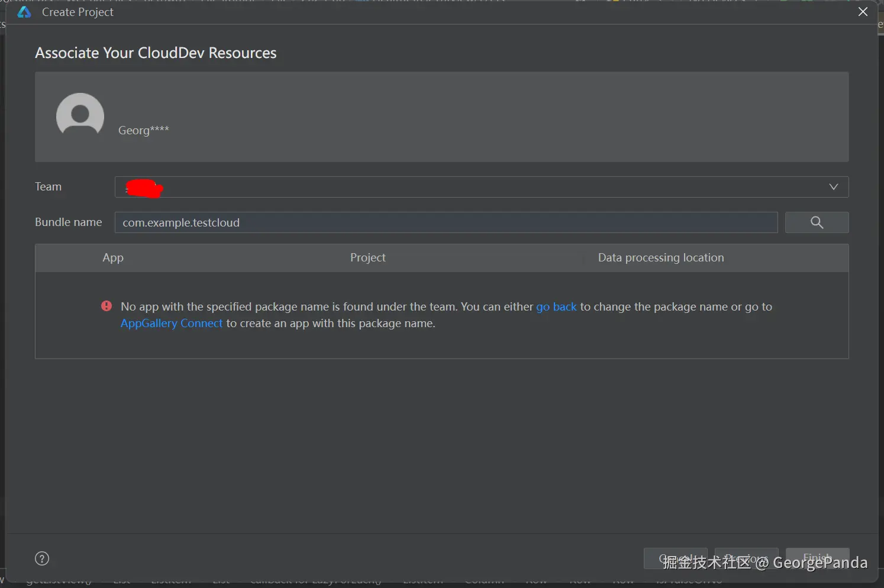
Task: Open the Team dropdown list
Action: pyautogui.click(x=481, y=187)
